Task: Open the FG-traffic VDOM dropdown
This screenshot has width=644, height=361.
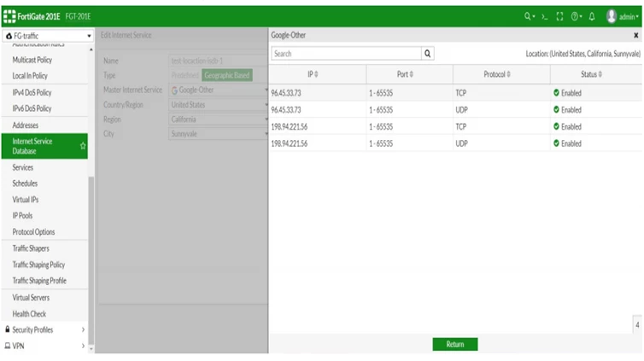Action: pos(48,36)
